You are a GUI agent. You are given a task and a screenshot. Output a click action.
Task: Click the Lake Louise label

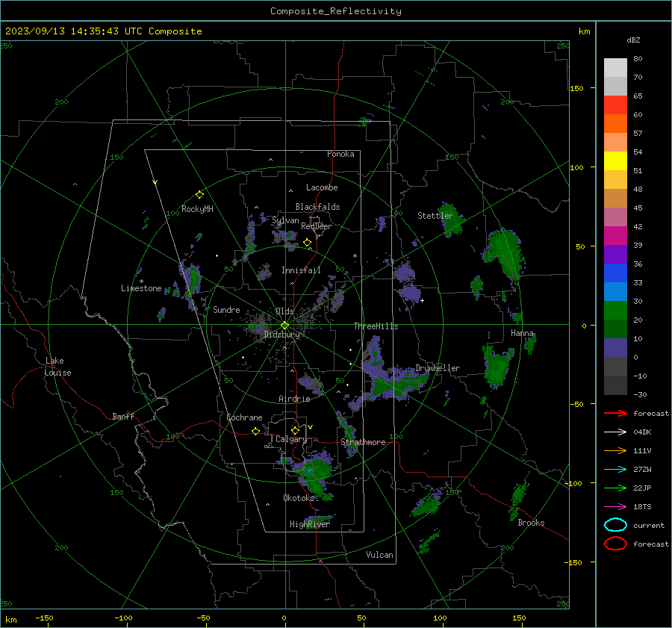tap(57, 367)
